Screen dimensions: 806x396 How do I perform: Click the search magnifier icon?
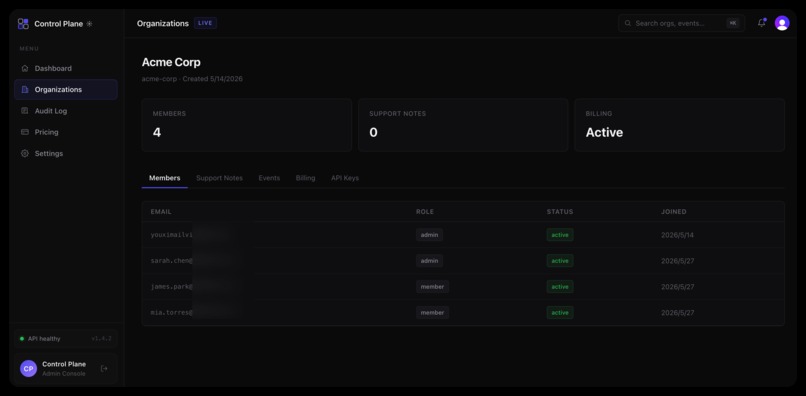point(628,23)
